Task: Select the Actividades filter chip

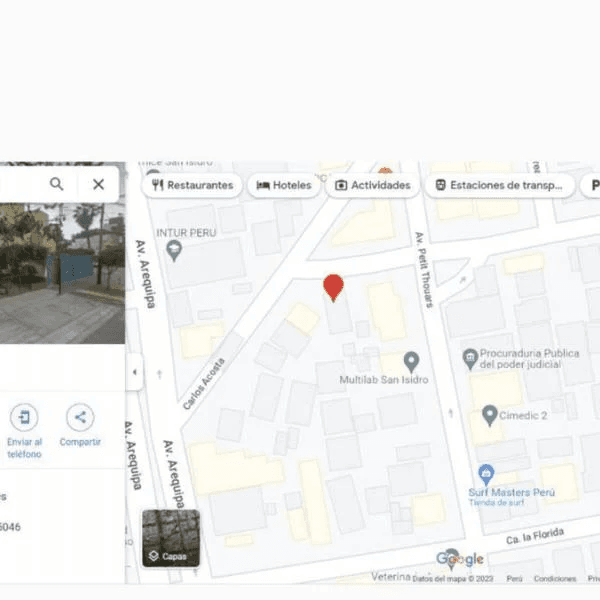Action: tap(373, 185)
